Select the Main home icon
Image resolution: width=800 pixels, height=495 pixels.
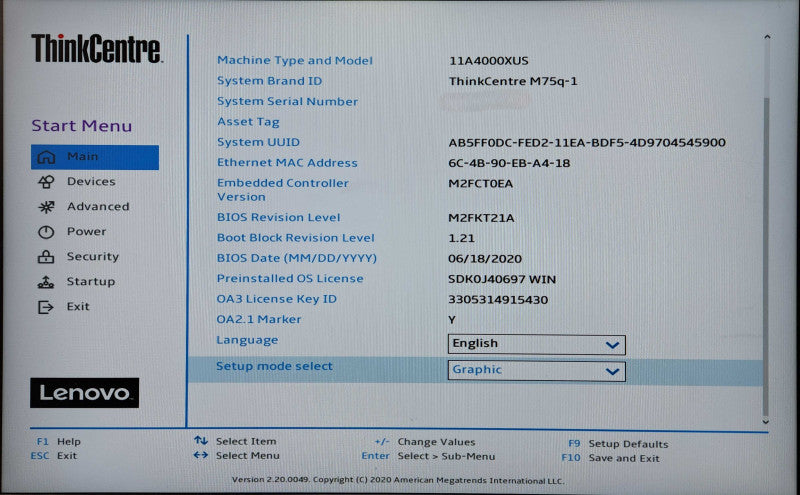[x=46, y=157]
